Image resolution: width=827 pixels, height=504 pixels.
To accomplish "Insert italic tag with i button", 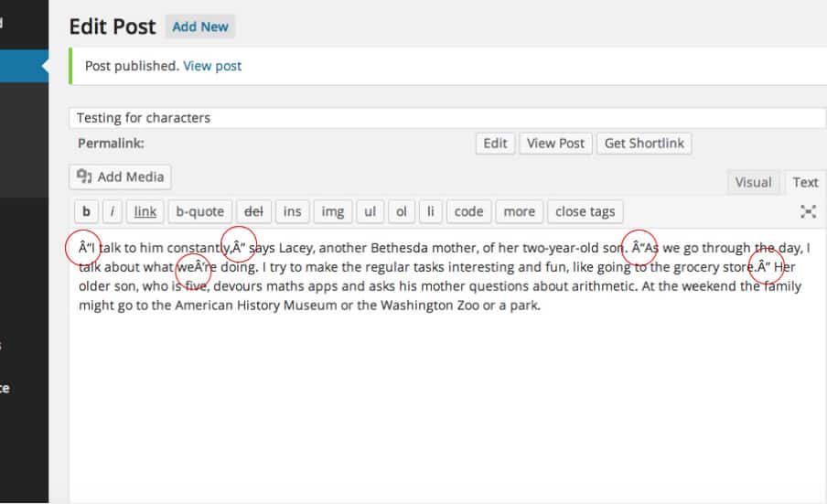I will 112,211.
